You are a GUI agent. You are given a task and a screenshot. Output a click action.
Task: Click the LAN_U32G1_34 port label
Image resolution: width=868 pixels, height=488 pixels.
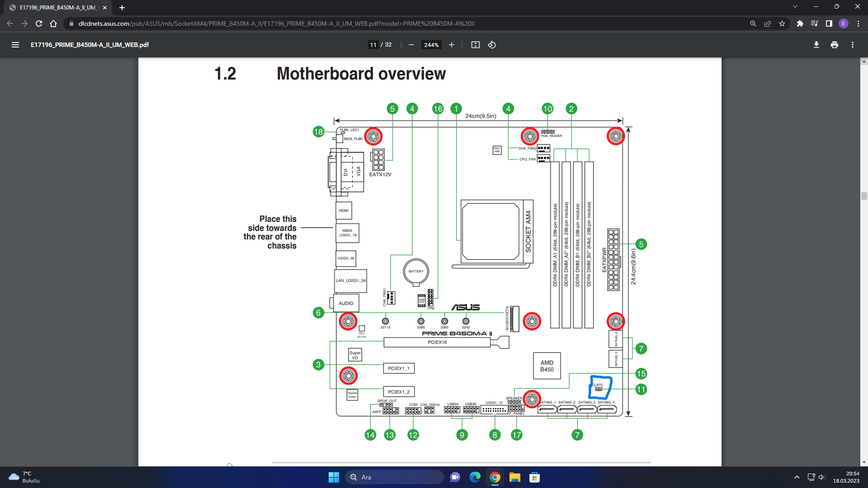(x=350, y=281)
